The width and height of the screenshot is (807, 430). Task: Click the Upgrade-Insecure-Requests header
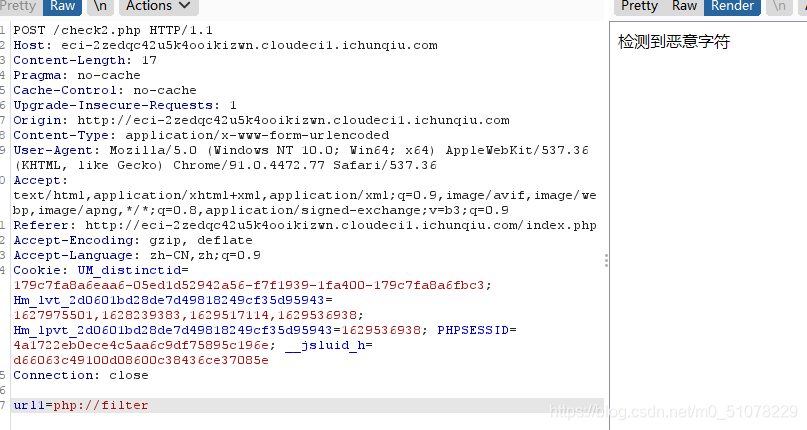(x=125, y=105)
